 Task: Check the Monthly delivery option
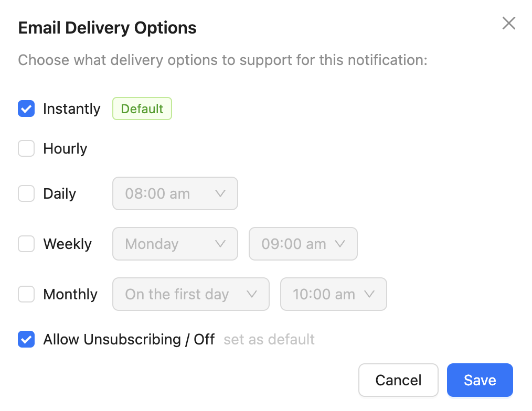point(26,294)
